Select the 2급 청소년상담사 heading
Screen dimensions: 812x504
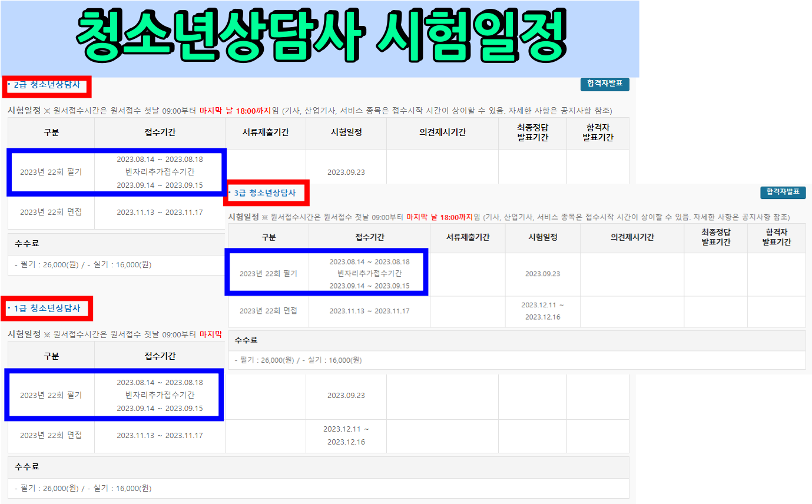[x=47, y=85]
